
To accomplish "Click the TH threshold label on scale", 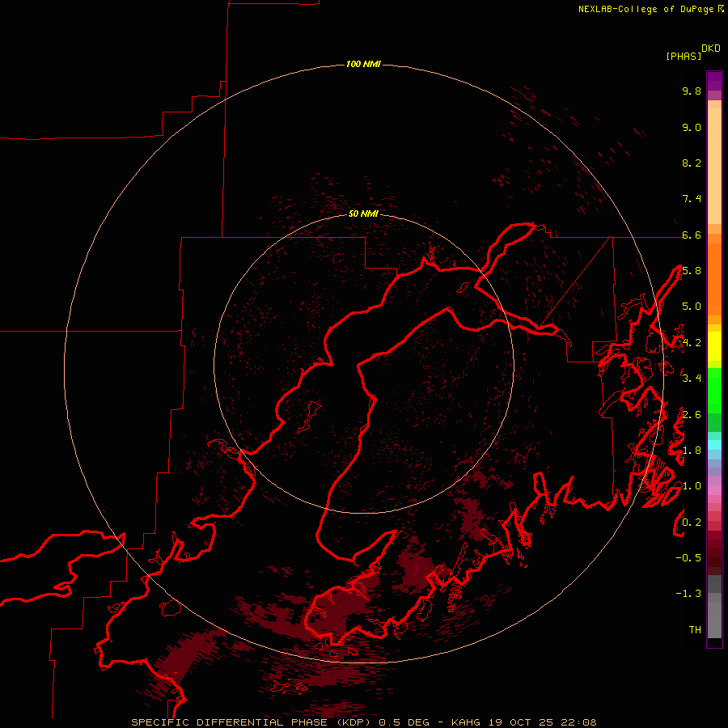I will (695, 630).
